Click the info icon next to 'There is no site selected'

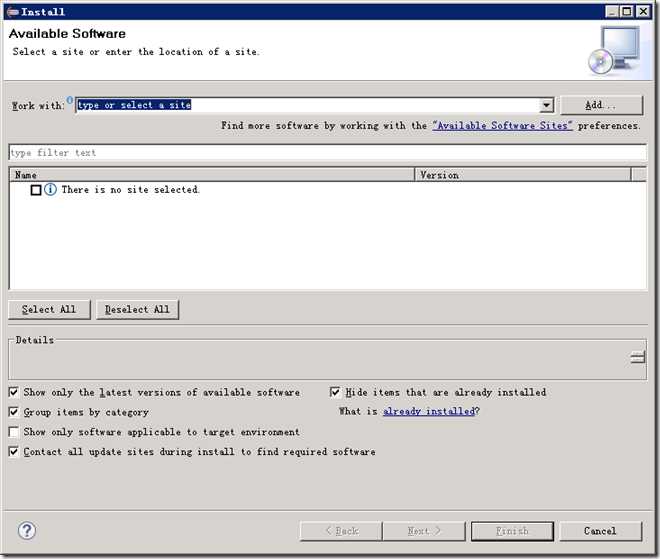[51, 189]
